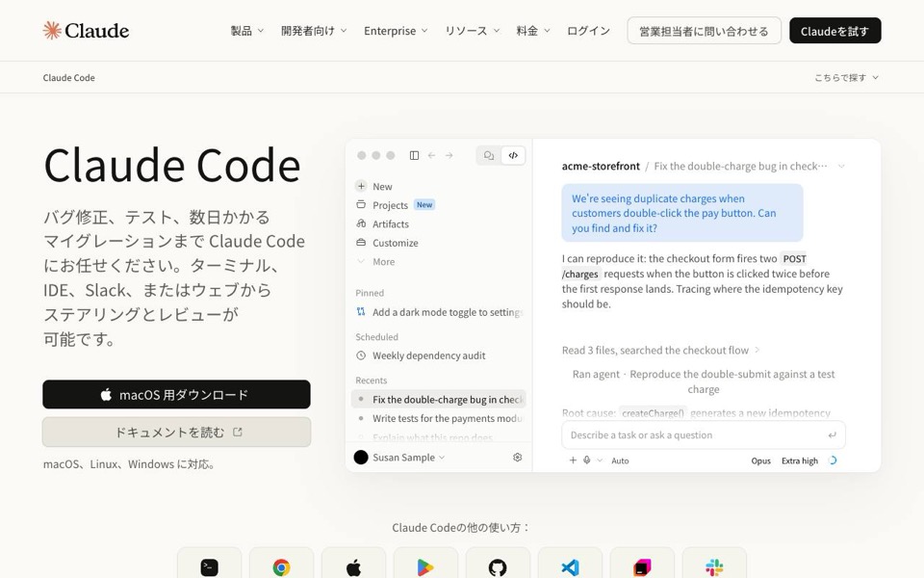
Task: Open the Enterprise menu
Action: pos(396,30)
